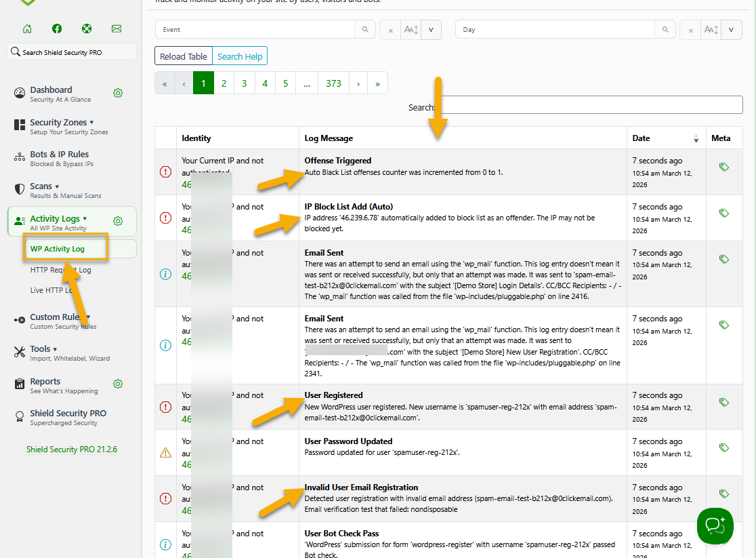Select page 4 in pagination
Viewport: 756px width, 558px height.
pos(265,83)
